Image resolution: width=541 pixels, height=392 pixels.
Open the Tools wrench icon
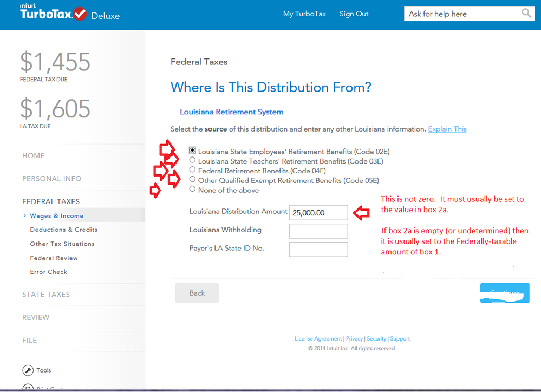[x=28, y=370]
